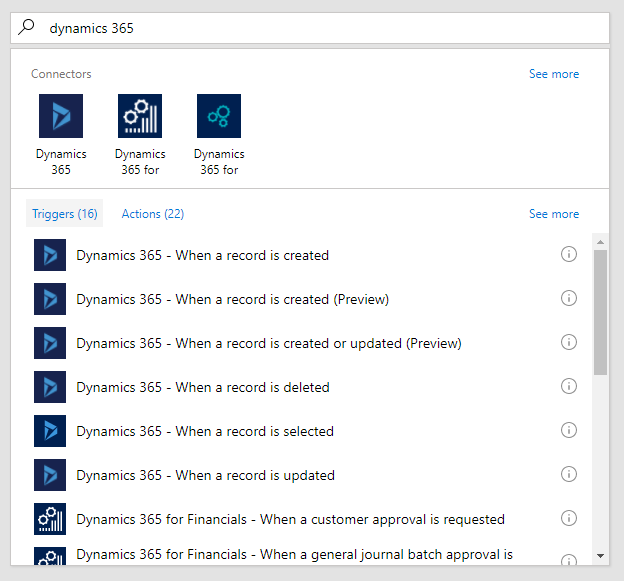Click info icon for 'When a record is updated'
Viewport: 624px width, 581px height.
(569, 475)
